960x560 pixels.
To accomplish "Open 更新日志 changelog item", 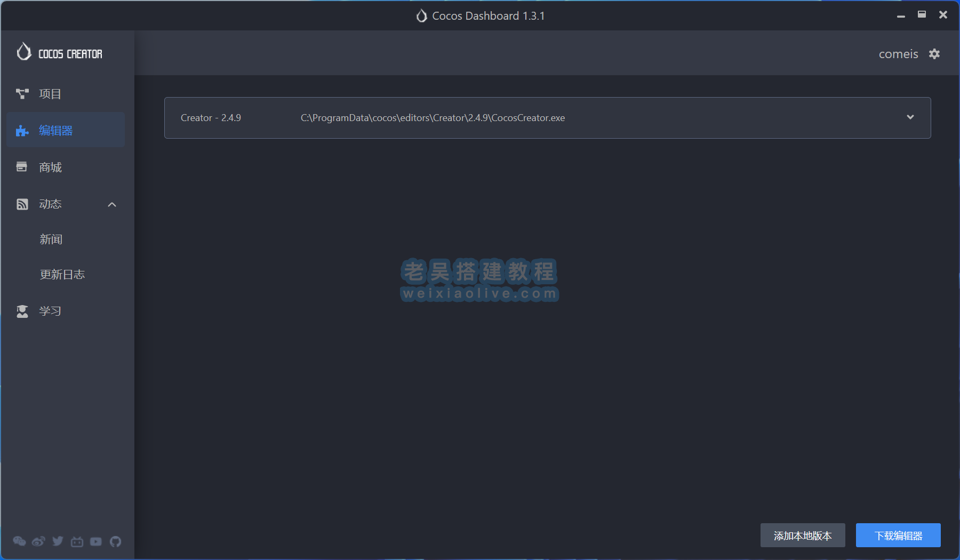I will click(62, 275).
